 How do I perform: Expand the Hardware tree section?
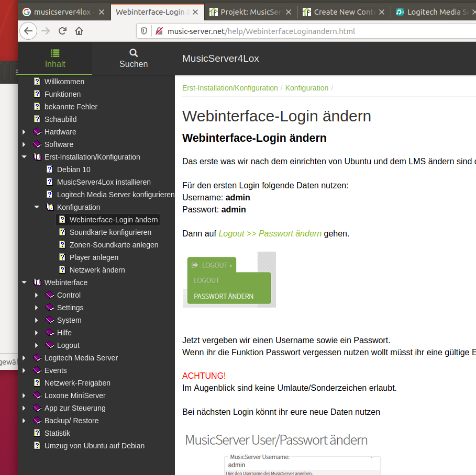tap(24, 132)
